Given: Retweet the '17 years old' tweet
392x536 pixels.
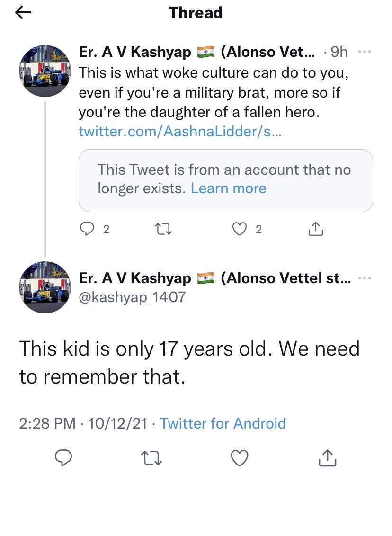Looking at the screenshot, I should (x=151, y=457).
